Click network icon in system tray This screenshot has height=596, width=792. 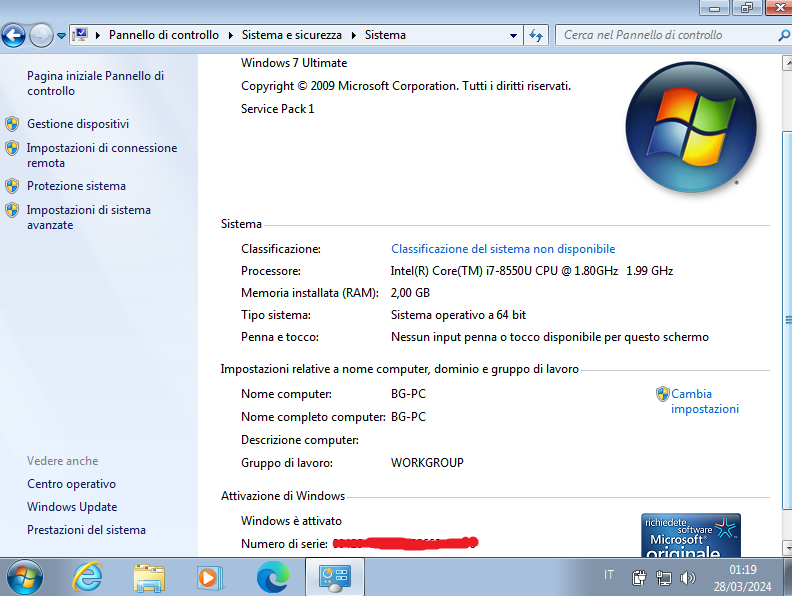click(664, 577)
